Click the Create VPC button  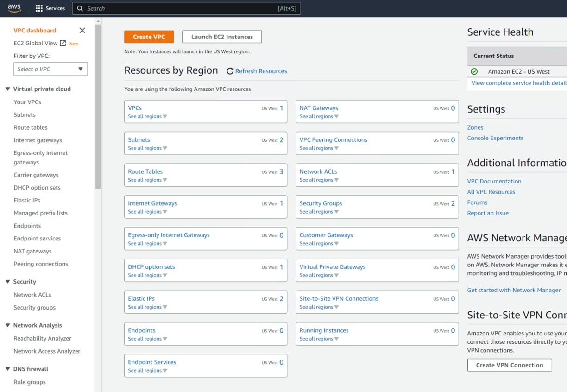point(149,37)
